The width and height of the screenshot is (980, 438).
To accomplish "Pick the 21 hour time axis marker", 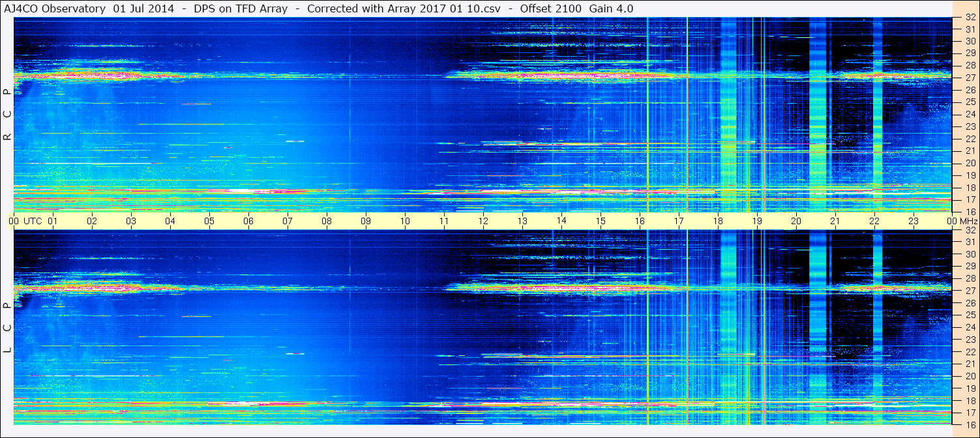I will (x=835, y=221).
